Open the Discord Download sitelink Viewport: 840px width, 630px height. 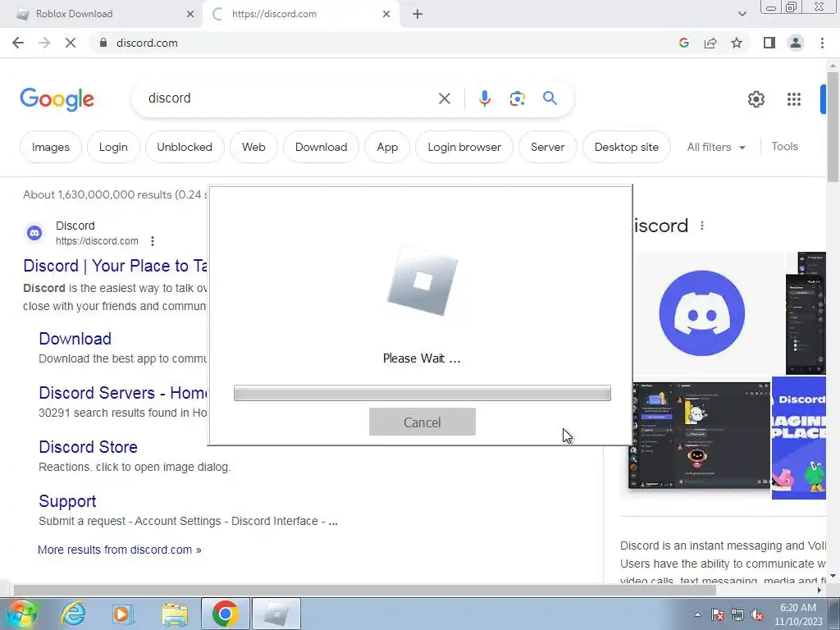click(75, 339)
